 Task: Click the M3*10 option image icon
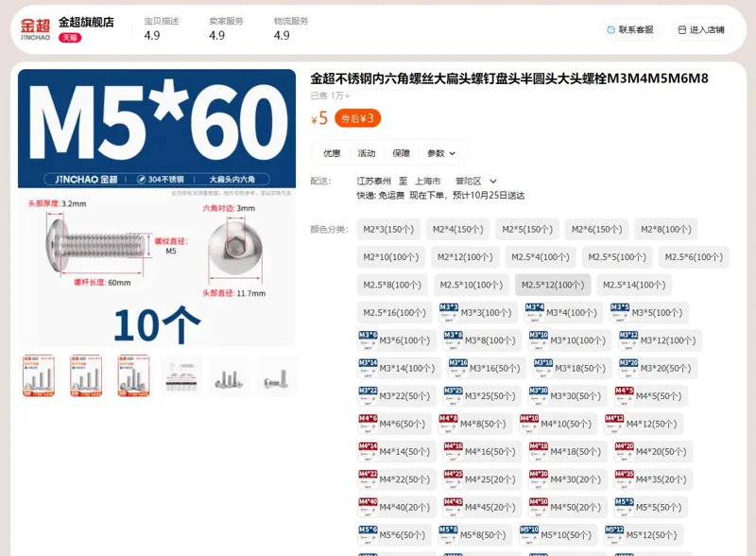tap(539, 340)
